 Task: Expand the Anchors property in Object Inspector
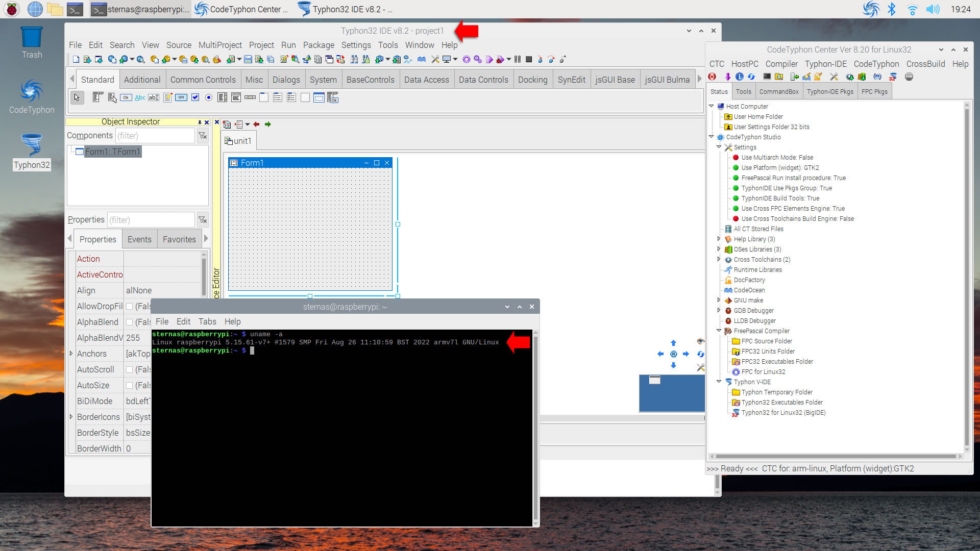pyautogui.click(x=71, y=354)
